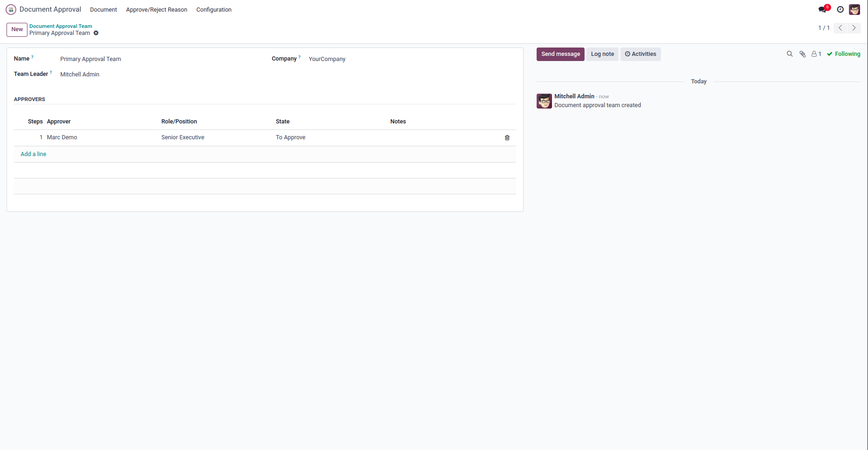868x450 pixels.
Task: Click the Document Approval app logo icon
Action: coord(11,9)
